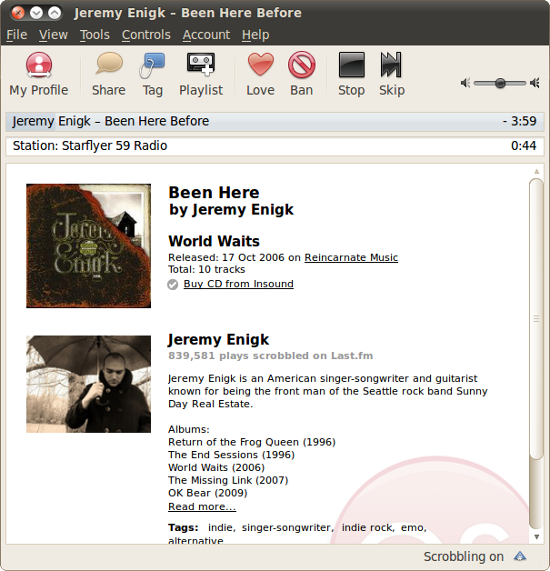Maximize the window with titlebar button
The width and height of the screenshot is (550, 571).
coord(55,13)
